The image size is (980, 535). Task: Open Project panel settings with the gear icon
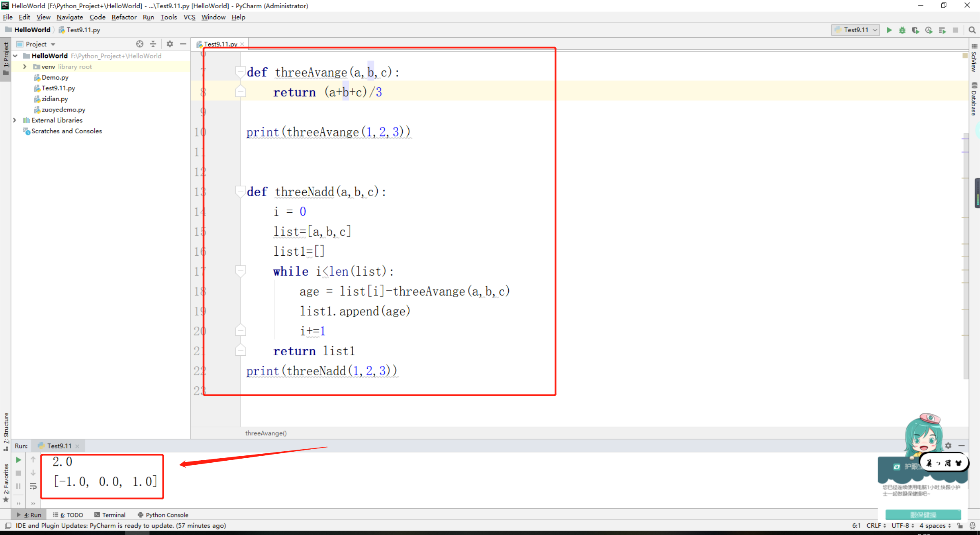coord(170,44)
